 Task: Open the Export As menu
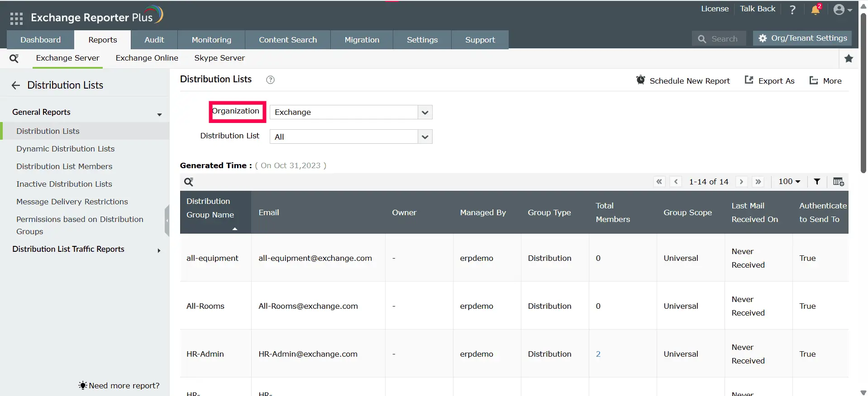click(770, 80)
